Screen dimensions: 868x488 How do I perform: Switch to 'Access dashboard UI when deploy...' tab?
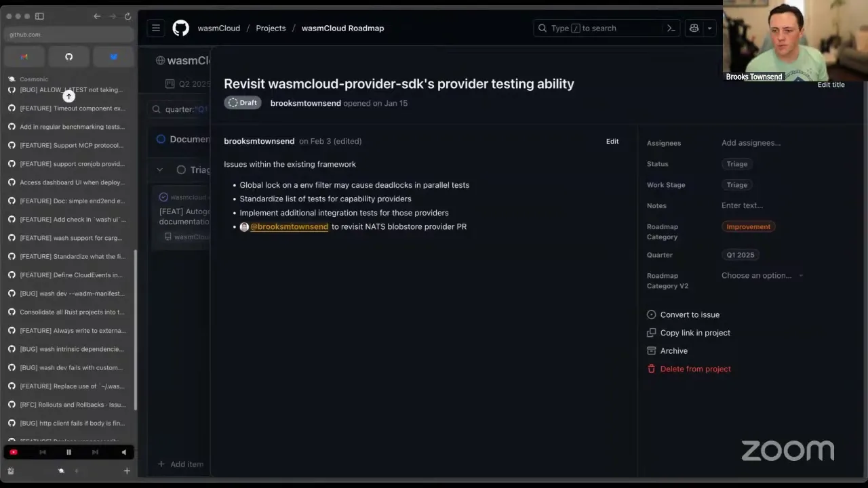(68, 182)
